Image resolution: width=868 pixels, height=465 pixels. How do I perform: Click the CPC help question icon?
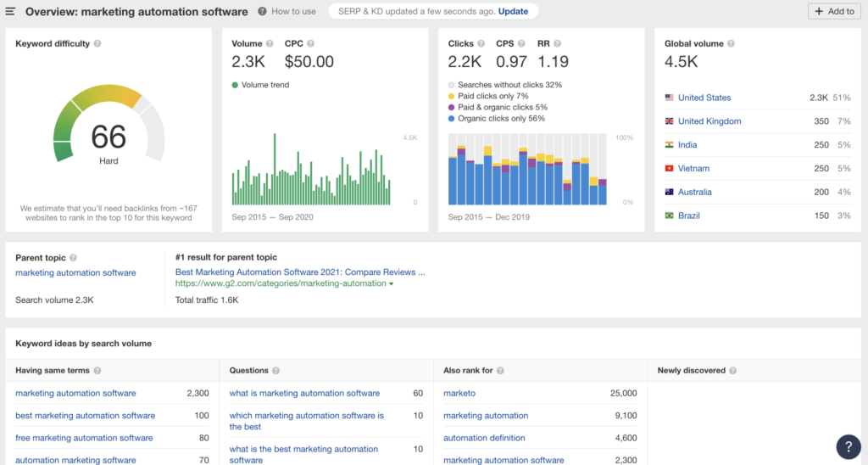click(x=311, y=44)
